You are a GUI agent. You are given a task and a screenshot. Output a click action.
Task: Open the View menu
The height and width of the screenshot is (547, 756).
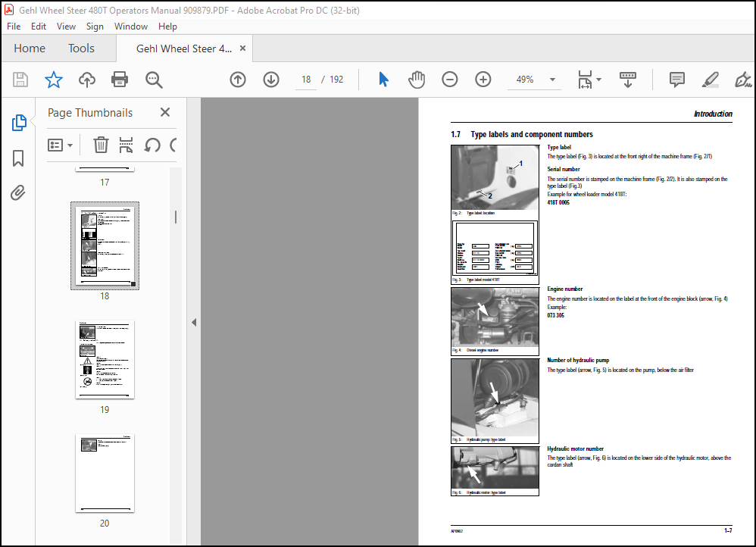66,27
